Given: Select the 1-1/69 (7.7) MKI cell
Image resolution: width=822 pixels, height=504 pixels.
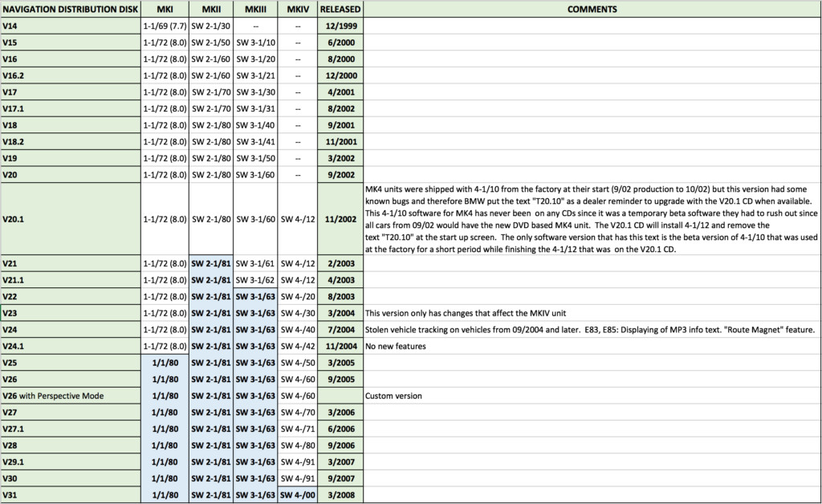Looking at the screenshot, I should (x=165, y=26).
